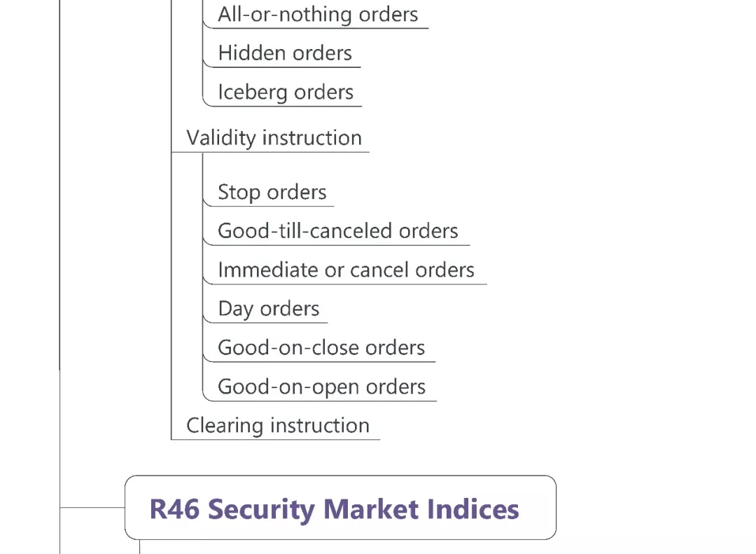Click the child branch line beneath the R46 node
This screenshot has width=756, height=554.
140,546
